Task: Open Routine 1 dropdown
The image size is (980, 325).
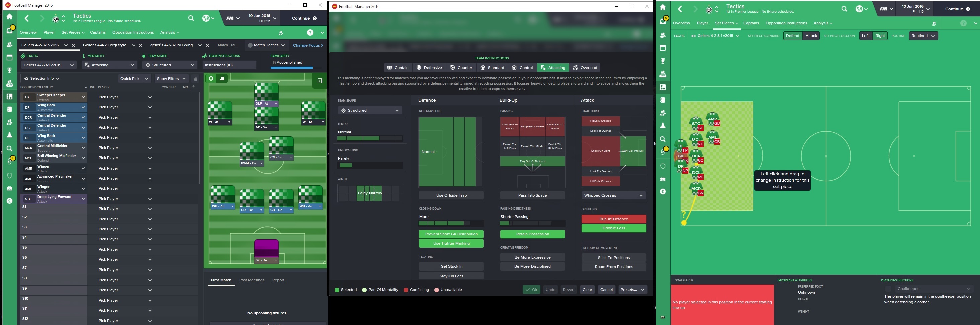Action: [x=923, y=36]
